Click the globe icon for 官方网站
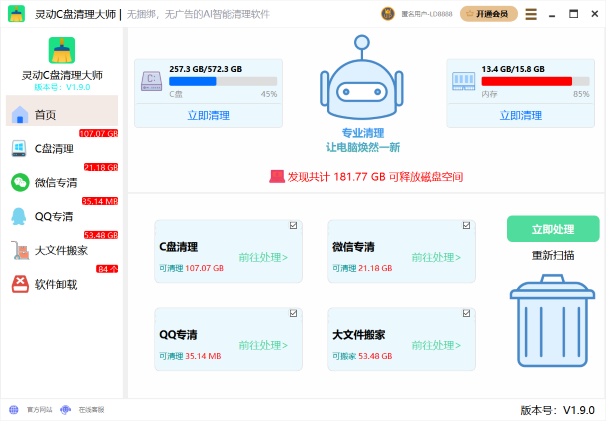This screenshot has width=606, height=421. (14, 409)
